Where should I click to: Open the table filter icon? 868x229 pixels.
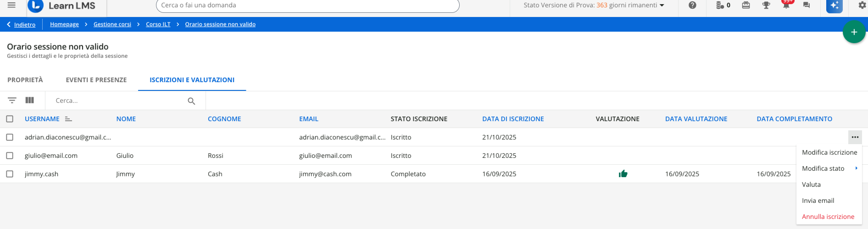tap(12, 101)
